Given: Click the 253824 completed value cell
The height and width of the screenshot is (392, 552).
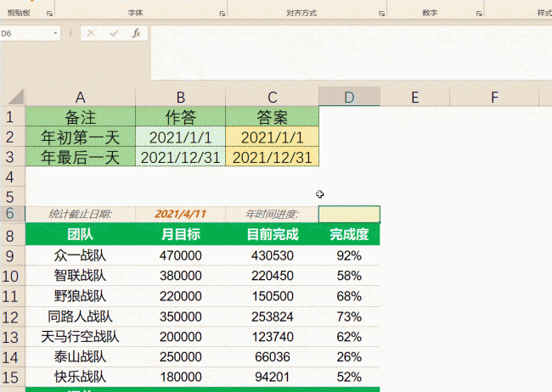Looking at the screenshot, I should pyautogui.click(x=272, y=316).
